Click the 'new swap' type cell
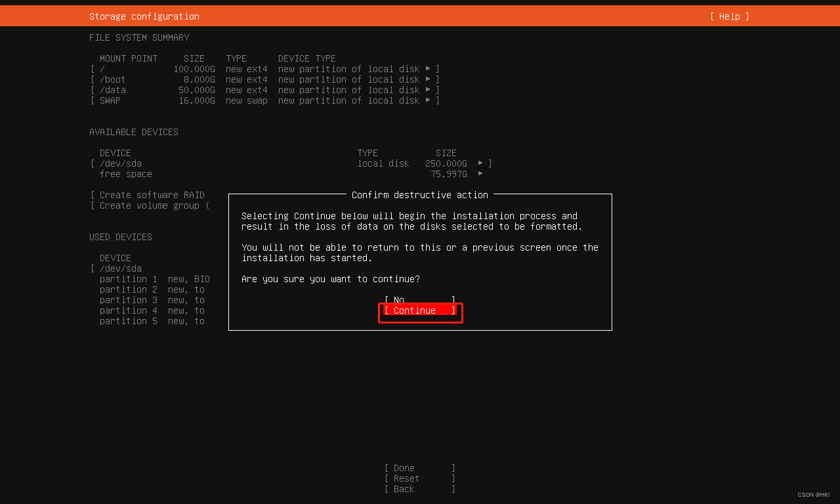840x504 pixels. point(247,100)
